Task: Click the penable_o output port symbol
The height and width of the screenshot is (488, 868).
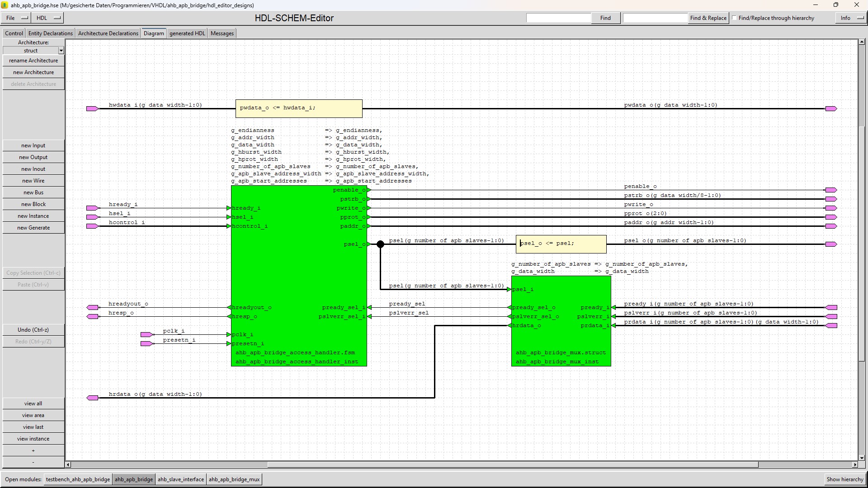Action: coord(831,190)
